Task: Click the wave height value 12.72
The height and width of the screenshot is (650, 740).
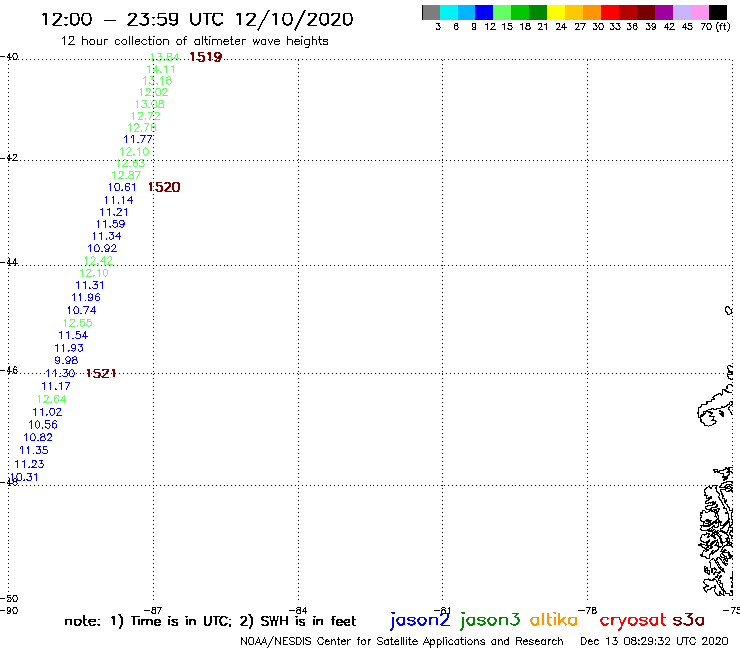Action: coord(146,116)
